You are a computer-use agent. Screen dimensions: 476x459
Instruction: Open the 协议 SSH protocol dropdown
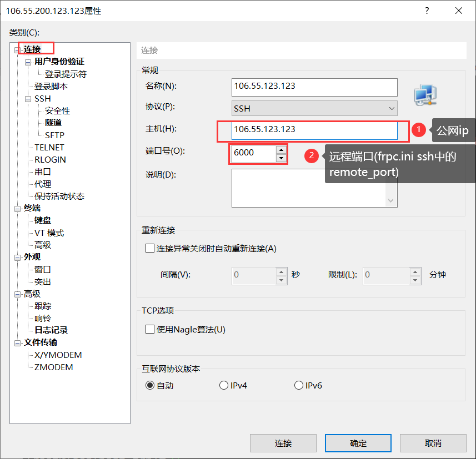(314, 108)
